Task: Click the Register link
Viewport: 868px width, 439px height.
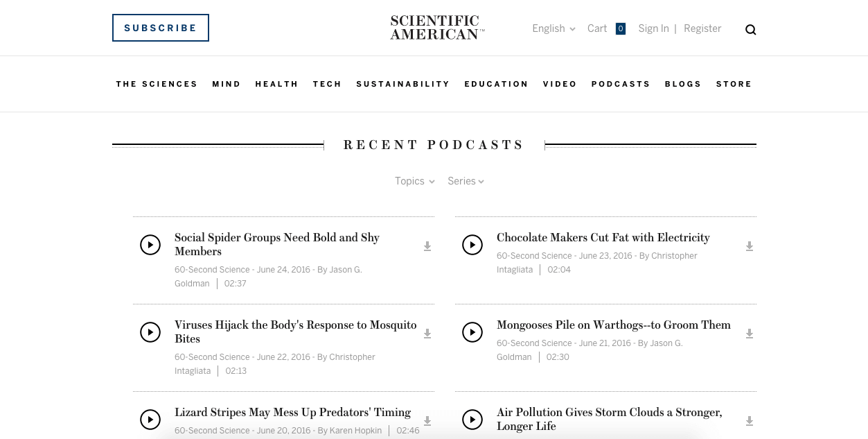Action: 702,28
